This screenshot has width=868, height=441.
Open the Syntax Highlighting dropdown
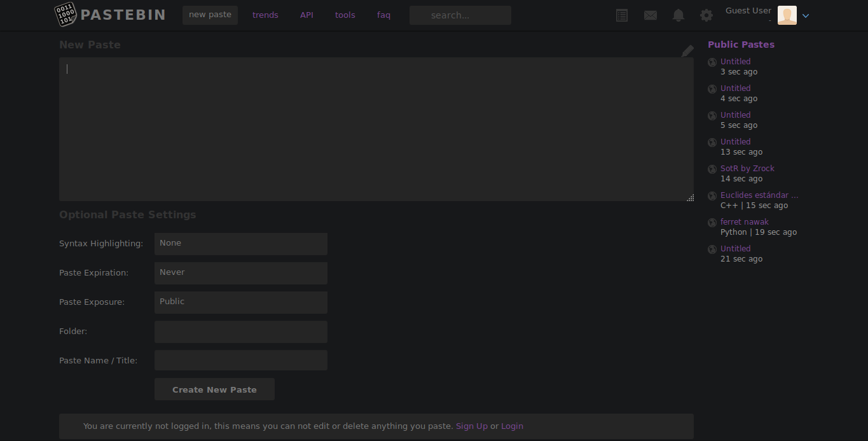pos(240,244)
